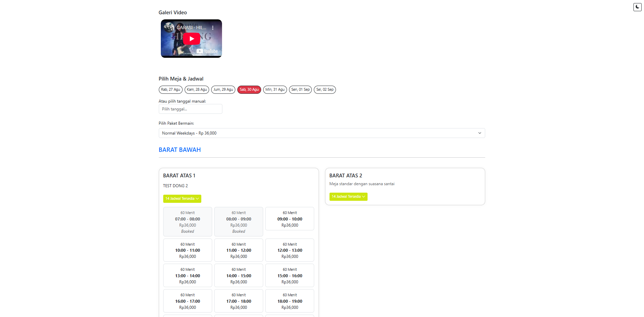Pick the Sel, 02 Sep date
This screenshot has height=317, width=644.
tap(325, 90)
